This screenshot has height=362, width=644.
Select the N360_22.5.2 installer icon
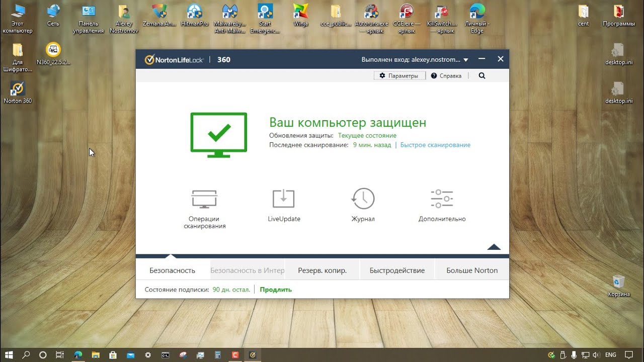[x=53, y=54]
